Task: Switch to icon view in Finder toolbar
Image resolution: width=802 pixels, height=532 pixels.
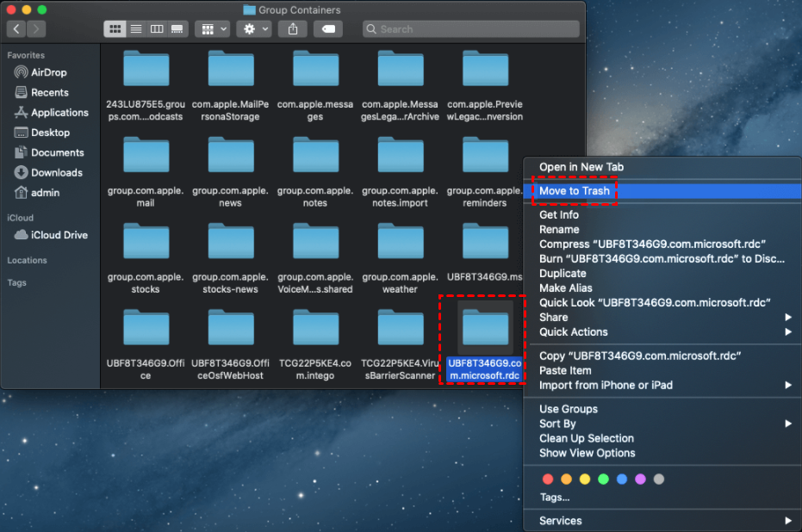Action: point(115,29)
